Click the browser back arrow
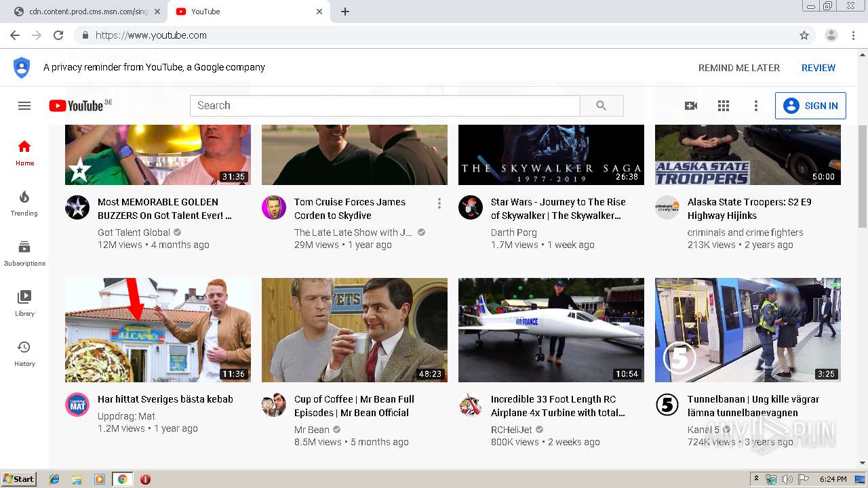 click(x=15, y=35)
